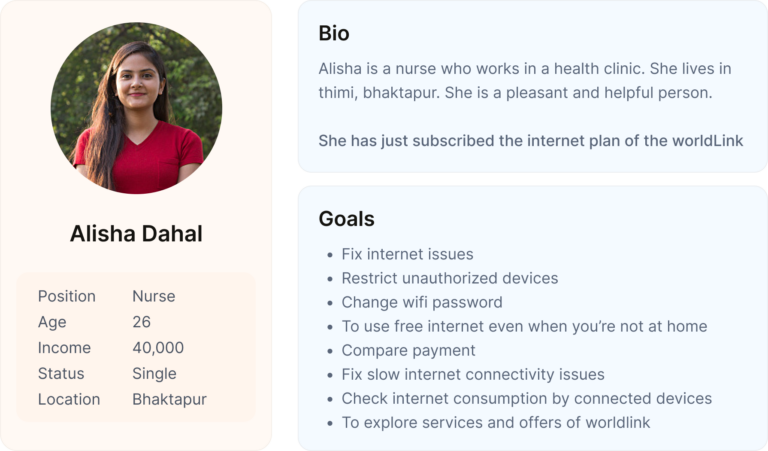Select the Location label in details card
768x451 pixels.
pos(69,399)
